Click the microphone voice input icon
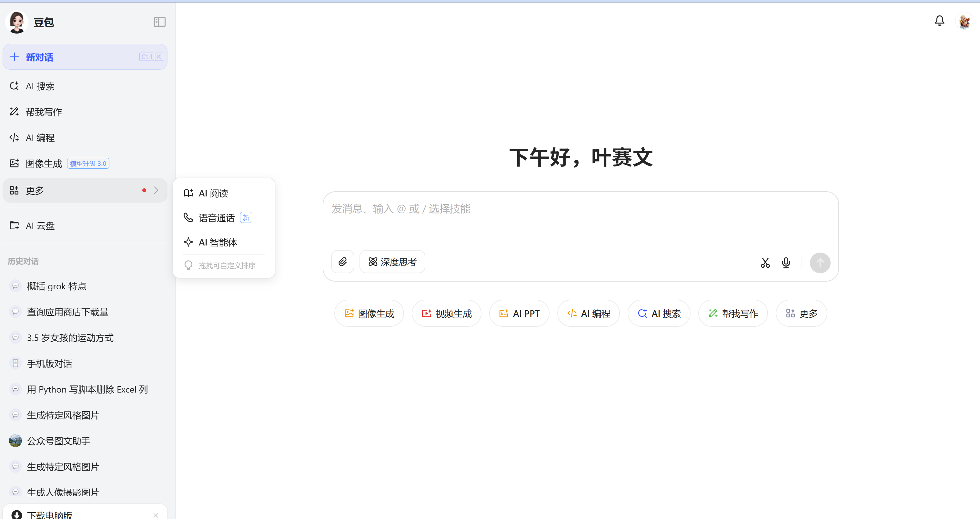 (786, 263)
